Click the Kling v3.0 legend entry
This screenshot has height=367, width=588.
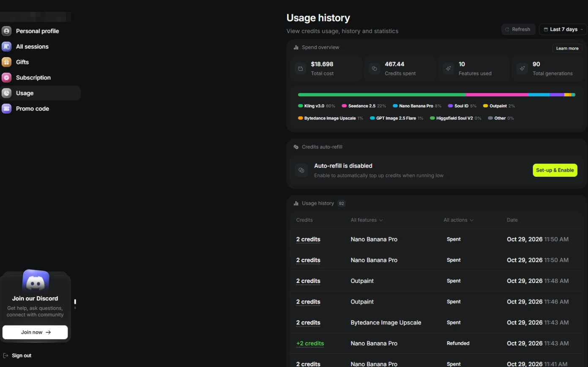[x=317, y=106]
